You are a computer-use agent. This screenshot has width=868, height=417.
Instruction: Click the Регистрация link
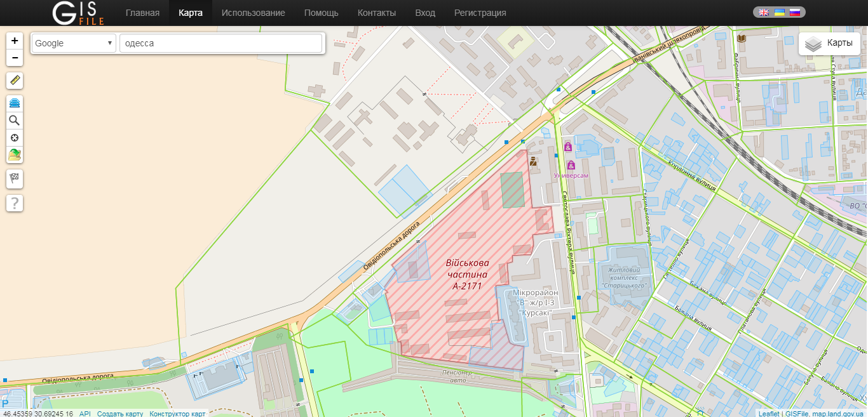pos(480,13)
